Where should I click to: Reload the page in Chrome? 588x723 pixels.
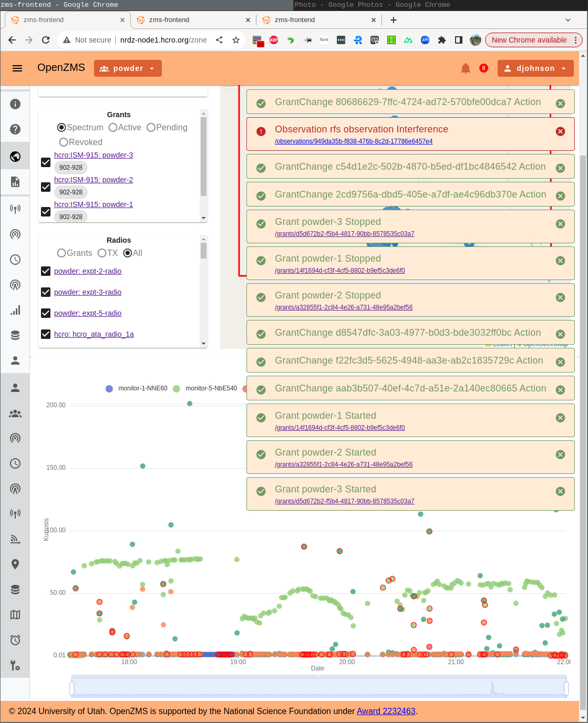[x=46, y=40]
